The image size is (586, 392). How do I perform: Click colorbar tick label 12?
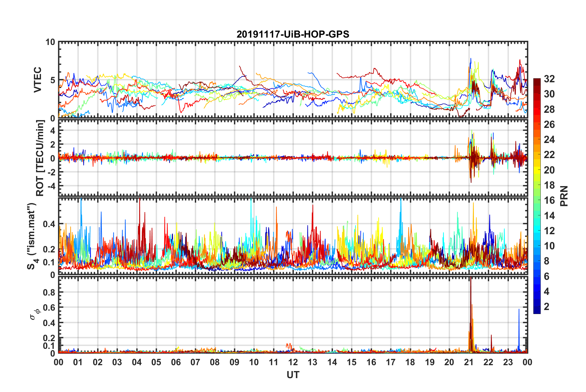[549, 231]
